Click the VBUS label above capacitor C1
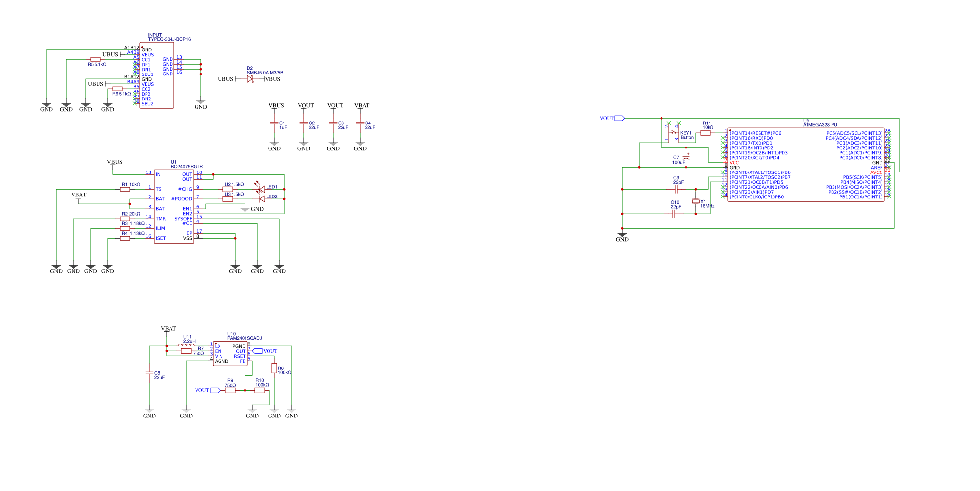The width and height of the screenshot is (980, 491). [276, 105]
